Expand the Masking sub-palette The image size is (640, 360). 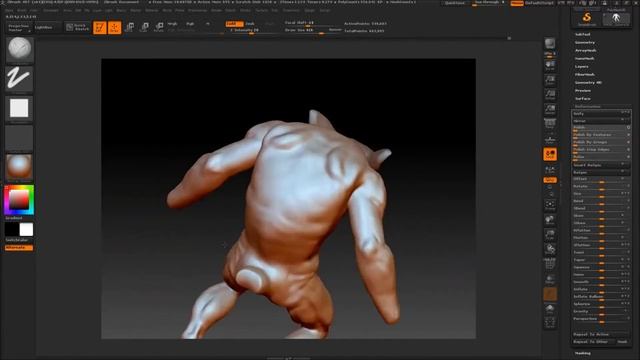(583, 353)
